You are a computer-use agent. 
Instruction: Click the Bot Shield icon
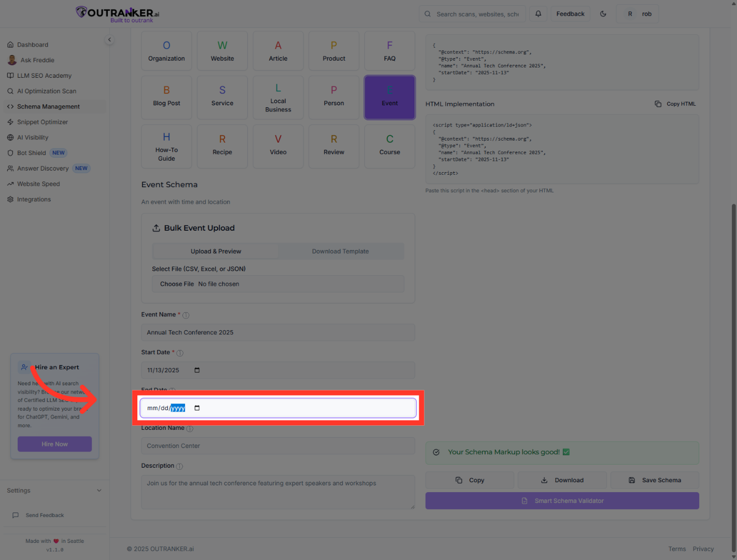tap(10, 153)
